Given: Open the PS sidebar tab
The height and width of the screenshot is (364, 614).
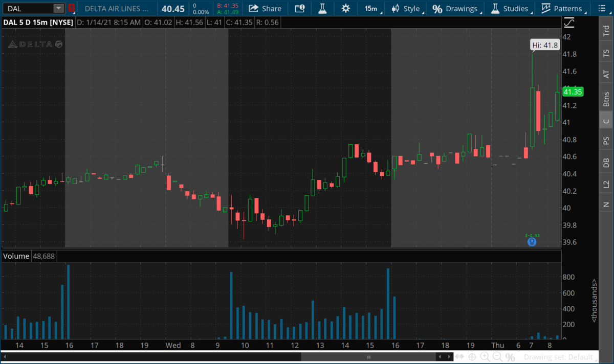Looking at the screenshot, I should [606, 141].
